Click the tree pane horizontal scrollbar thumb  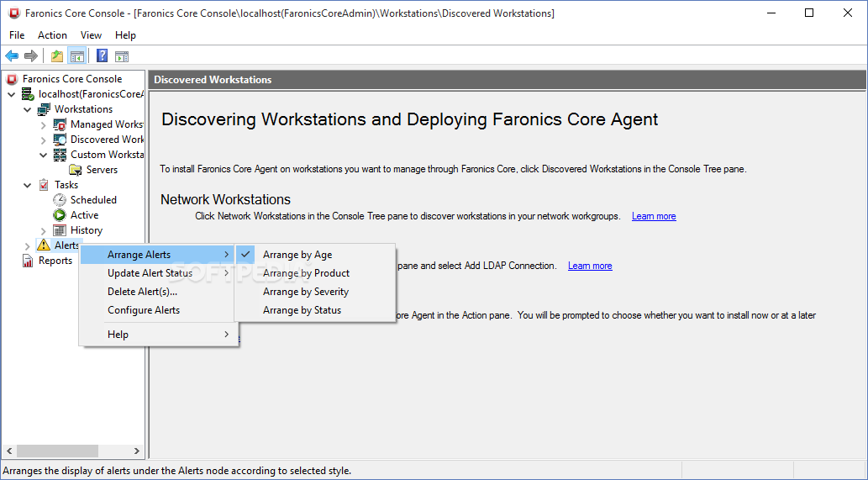[58, 451]
